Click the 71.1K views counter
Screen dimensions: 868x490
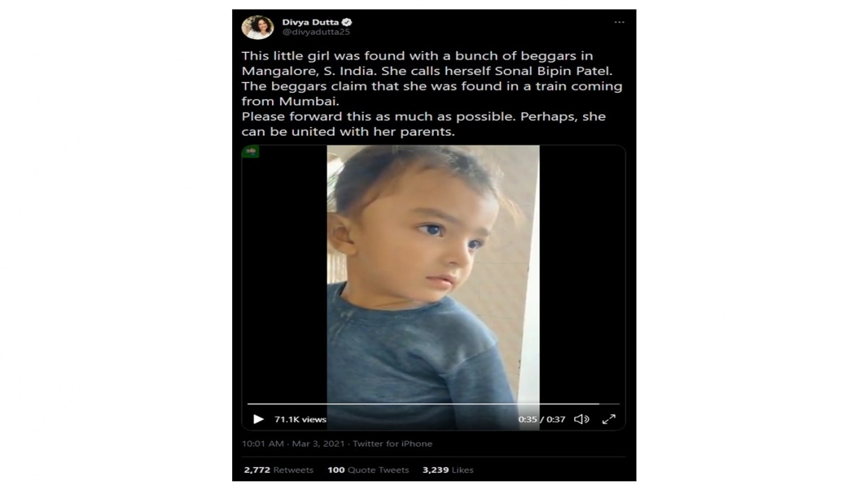pyautogui.click(x=300, y=419)
